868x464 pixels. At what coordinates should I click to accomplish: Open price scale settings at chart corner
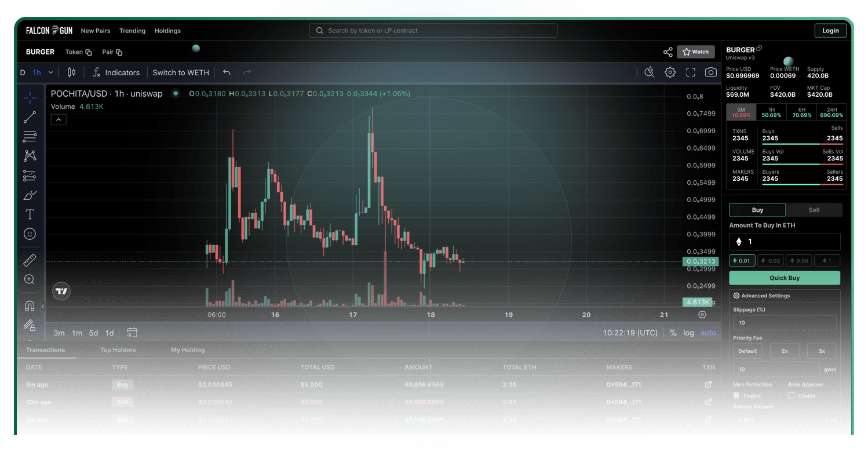pyautogui.click(x=702, y=315)
